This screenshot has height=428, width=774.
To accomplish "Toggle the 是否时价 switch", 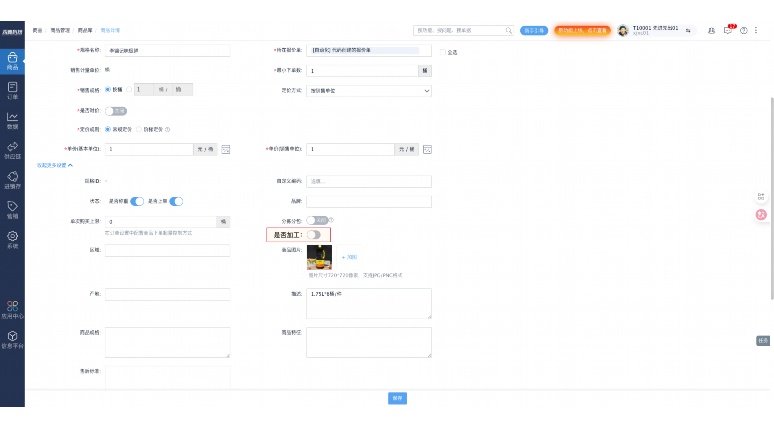I will [x=116, y=111].
